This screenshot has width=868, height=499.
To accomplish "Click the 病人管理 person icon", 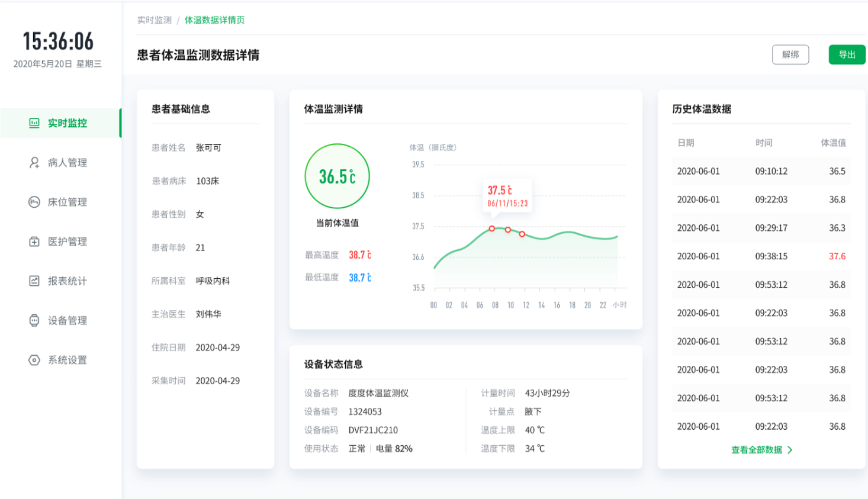I will click(x=34, y=162).
